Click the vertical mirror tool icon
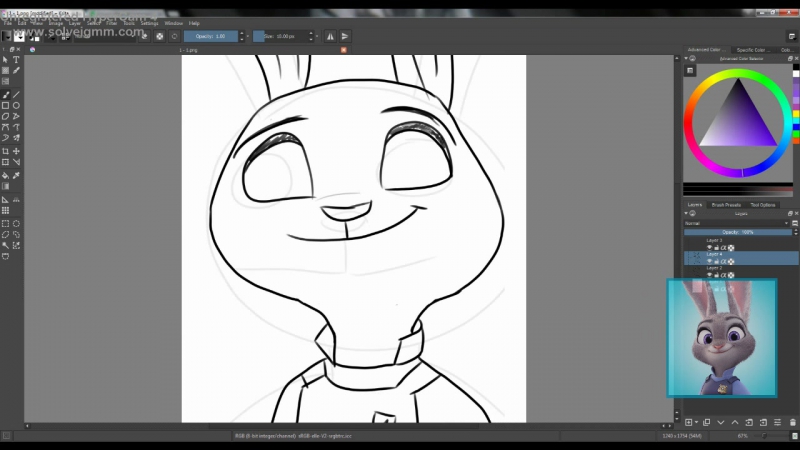This screenshot has height=450, width=800. click(345, 36)
